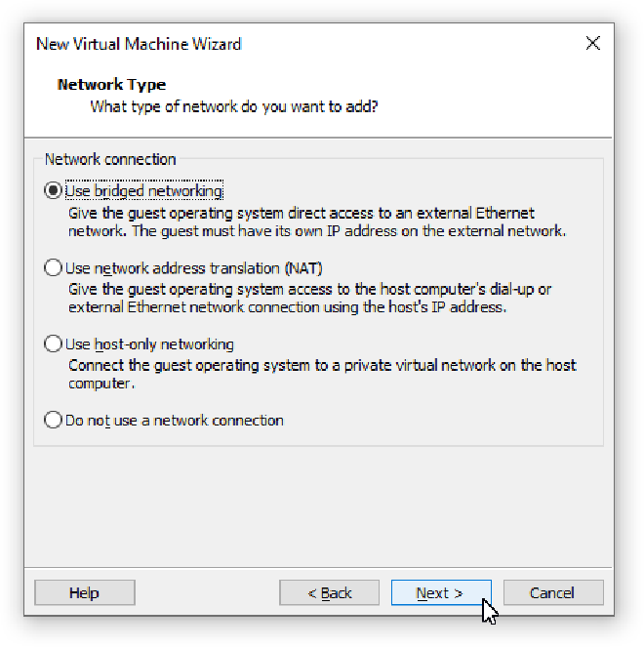Screen dimensions: 644x647
Task: Click the 'Use network address translation (NAT)' label
Action: coord(193,267)
